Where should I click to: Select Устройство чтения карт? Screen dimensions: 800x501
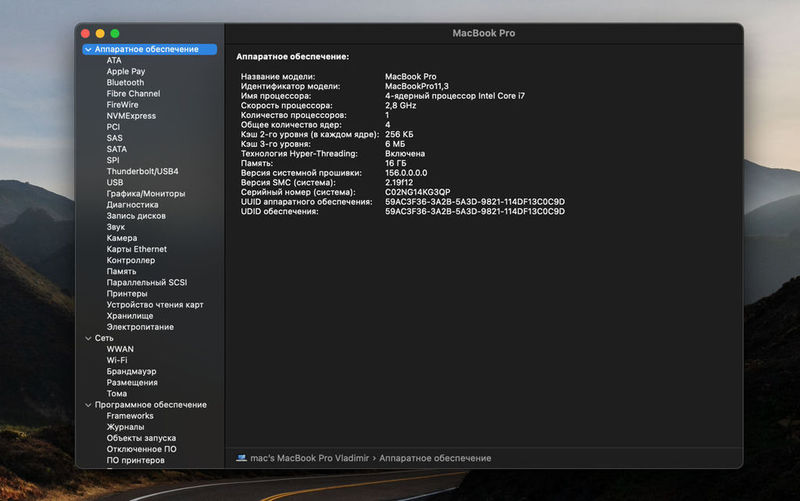(155, 305)
